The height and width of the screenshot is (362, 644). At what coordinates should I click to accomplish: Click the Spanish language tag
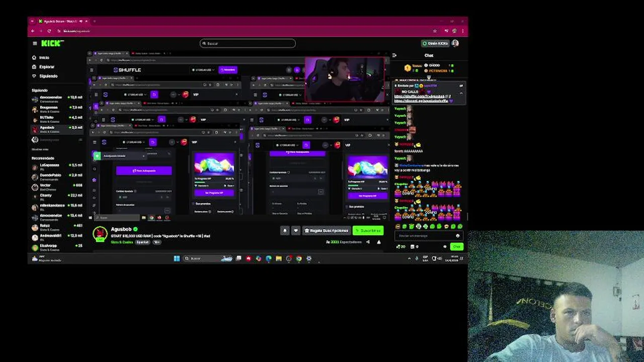142,242
